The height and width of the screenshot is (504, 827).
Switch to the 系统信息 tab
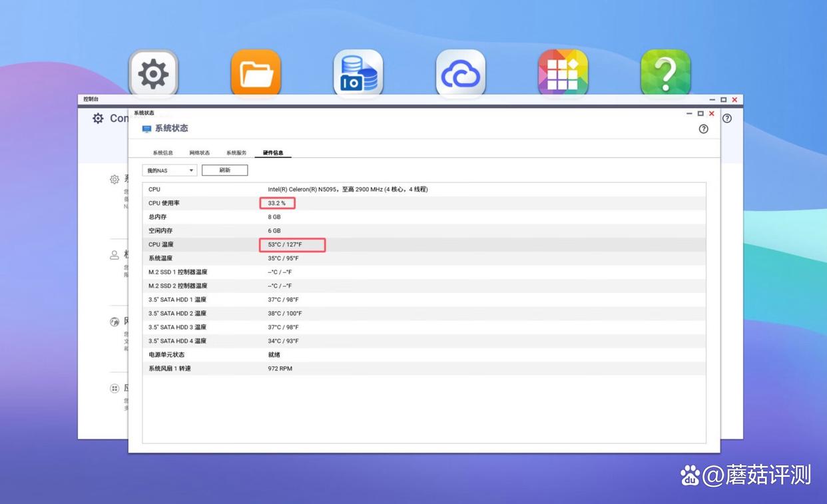pos(162,153)
